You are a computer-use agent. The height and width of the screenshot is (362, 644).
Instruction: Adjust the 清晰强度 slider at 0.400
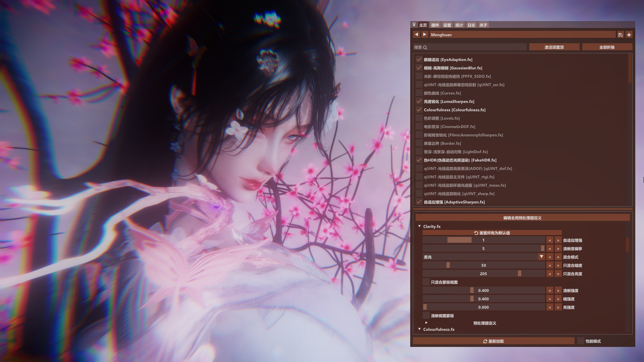tap(483, 291)
